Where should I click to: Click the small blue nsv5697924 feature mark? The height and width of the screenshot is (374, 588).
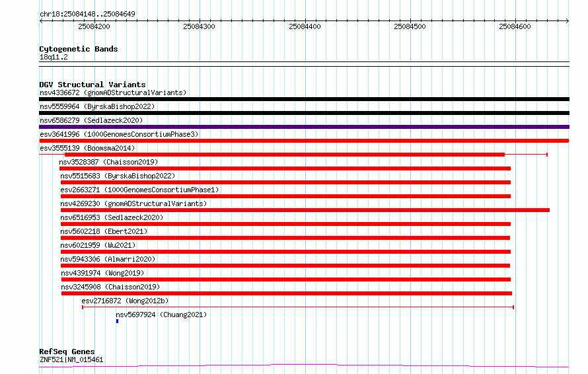pos(117,321)
